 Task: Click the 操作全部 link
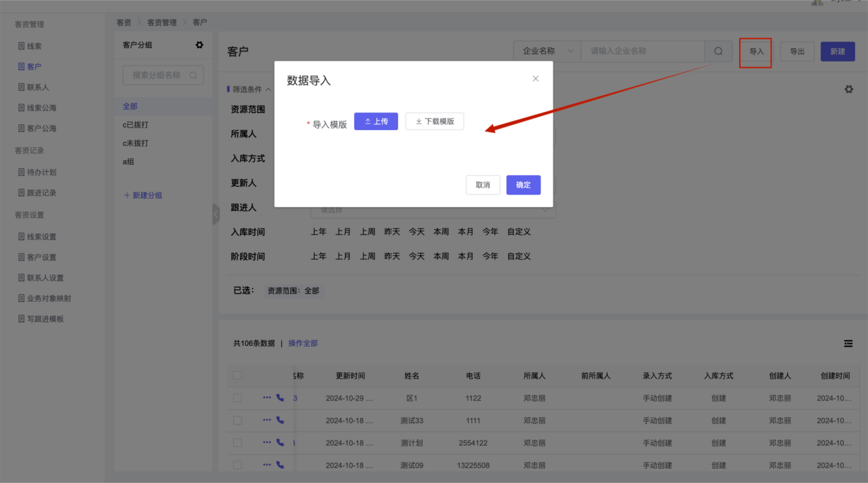[x=303, y=343]
